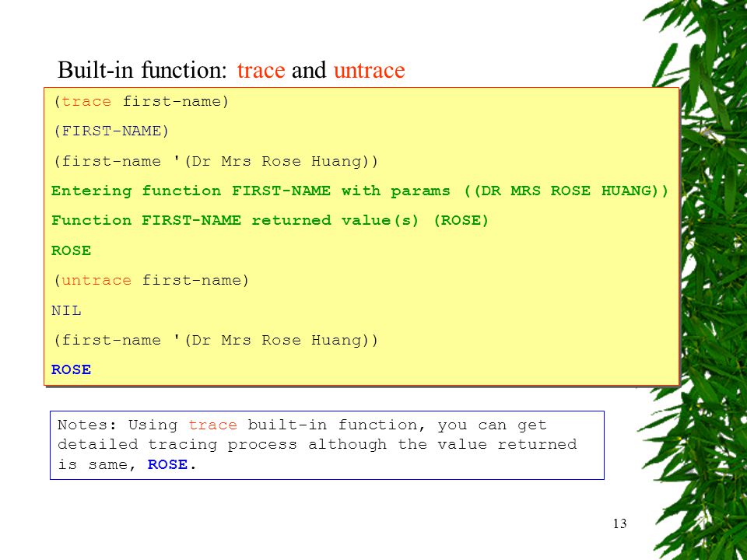This screenshot has width=747, height=560.
Task: Click the slide number 13
Action: (x=620, y=523)
